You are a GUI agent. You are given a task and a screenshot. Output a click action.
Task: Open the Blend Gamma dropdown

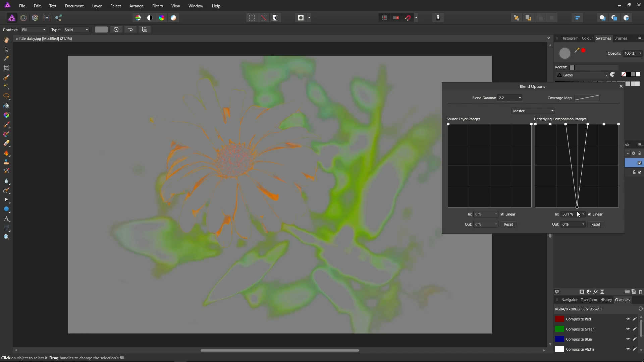tap(520, 98)
